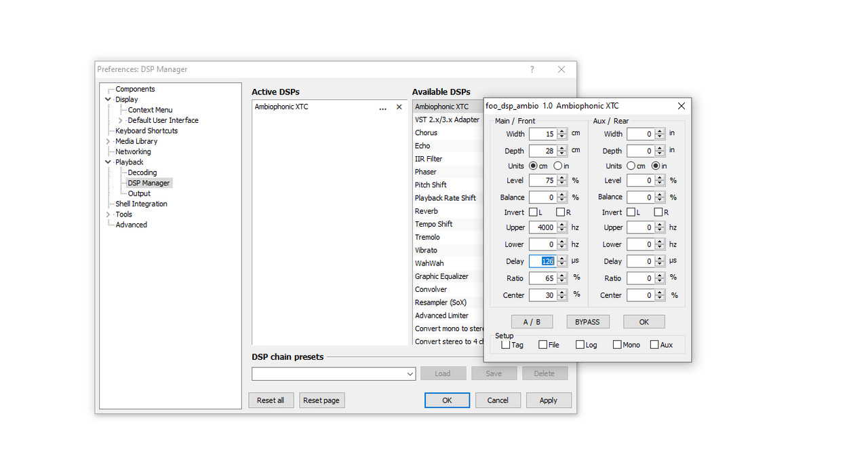868x467 pixels.
Task: Click the Main Width value field
Action: coord(542,134)
